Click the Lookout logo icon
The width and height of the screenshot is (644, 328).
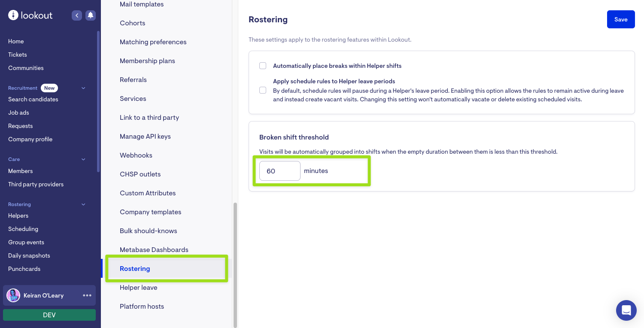pos(13,15)
